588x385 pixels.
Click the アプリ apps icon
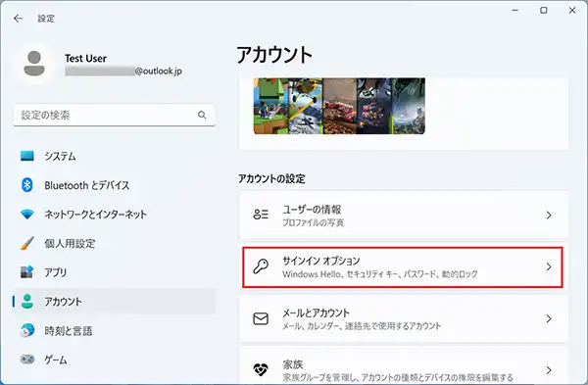[x=27, y=272]
